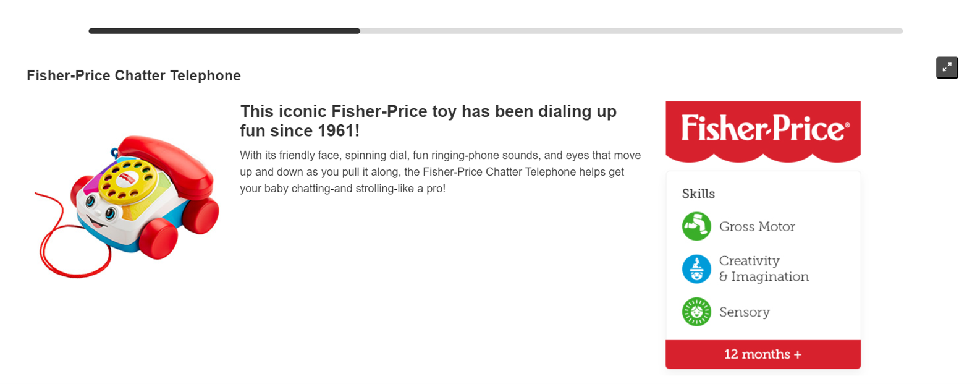The width and height of the screenshot is (980, 384).
Task: Click the dark filled portion of progress bar
Action: [x=224, y=31]
